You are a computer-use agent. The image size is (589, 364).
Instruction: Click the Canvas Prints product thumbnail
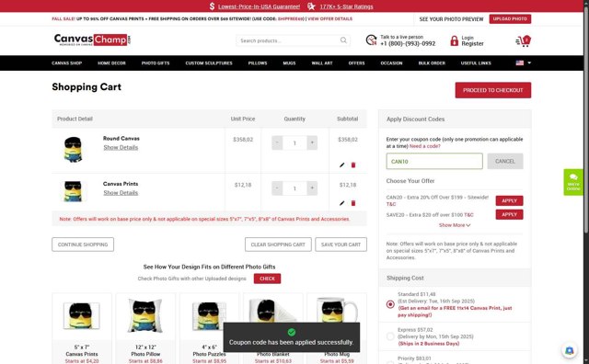click(73, 191)
